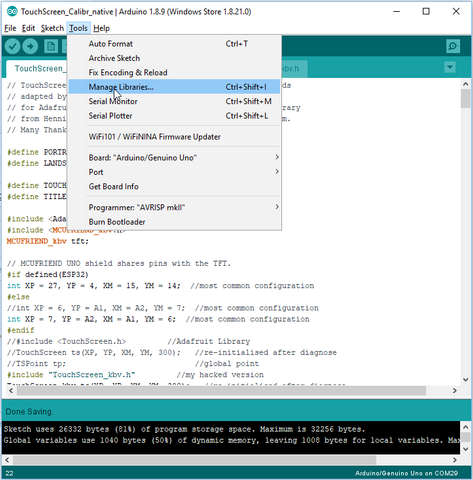Click line number 22 in status bar
Viewport: 473px width, 480px height.
(9, 473)
